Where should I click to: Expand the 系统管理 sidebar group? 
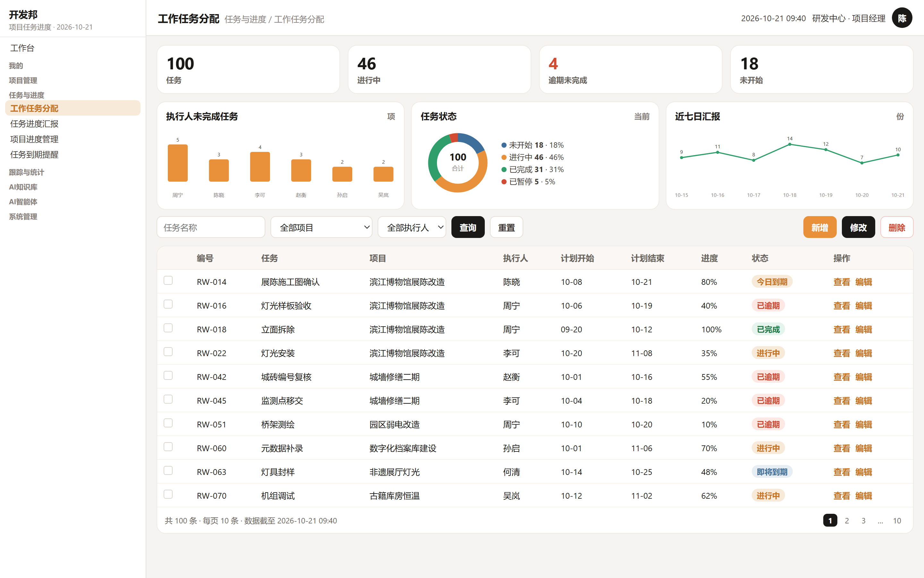coord(23,217)
